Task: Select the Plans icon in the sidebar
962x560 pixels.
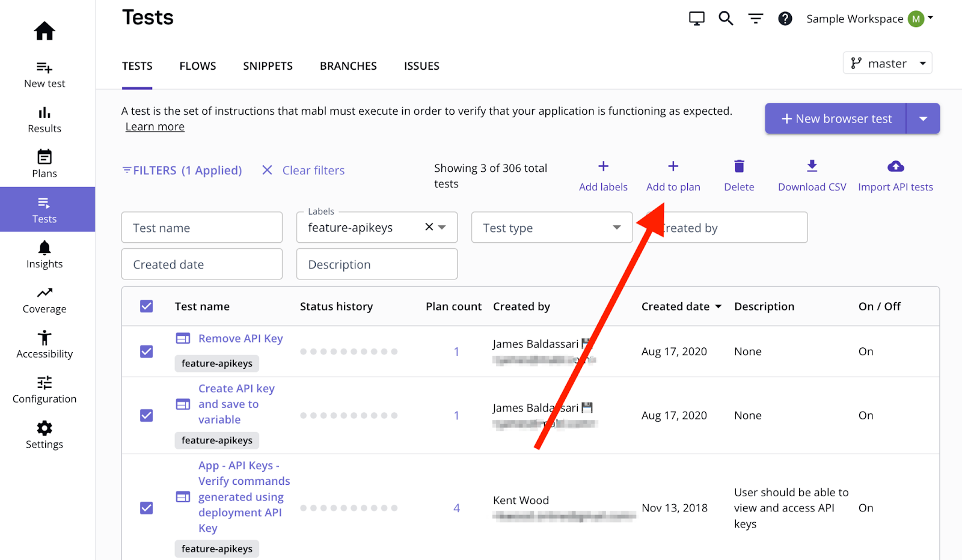Action: [x=44, y=163]
